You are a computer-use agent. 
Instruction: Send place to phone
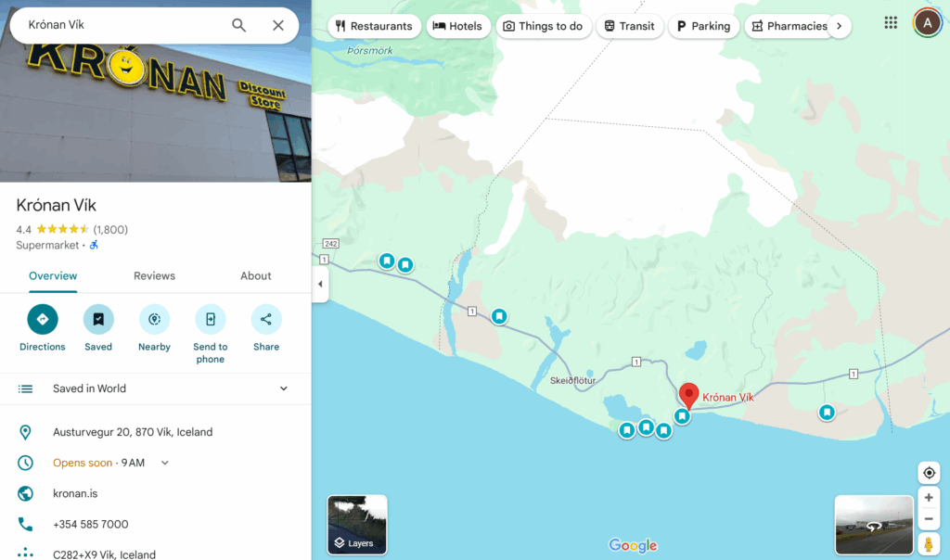pyautogui.click(x=211, y=319)
